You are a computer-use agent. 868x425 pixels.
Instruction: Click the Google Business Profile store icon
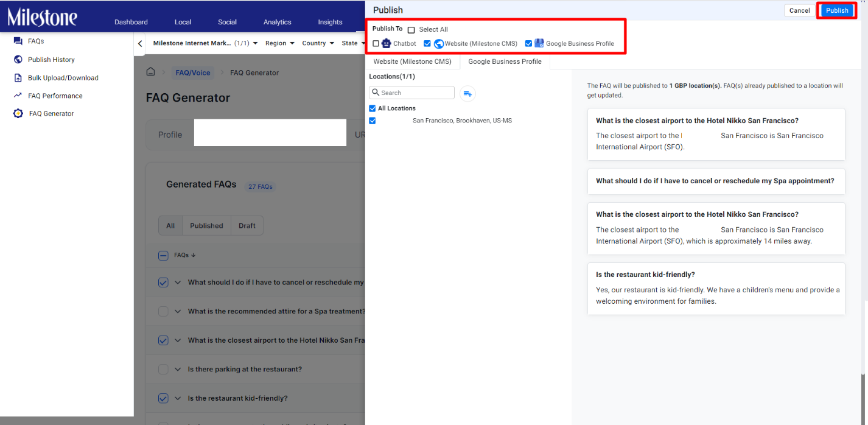click(539, 43)
